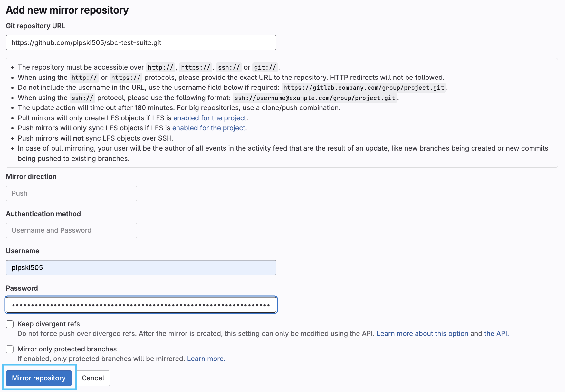This screenshot has height=392, width=565.
Task: Open the Mirror direction dropdown
Action: pos(72,193)
